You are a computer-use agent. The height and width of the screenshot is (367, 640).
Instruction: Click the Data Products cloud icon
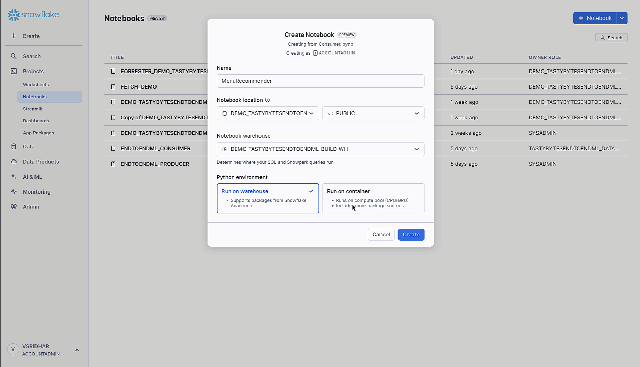13,162
